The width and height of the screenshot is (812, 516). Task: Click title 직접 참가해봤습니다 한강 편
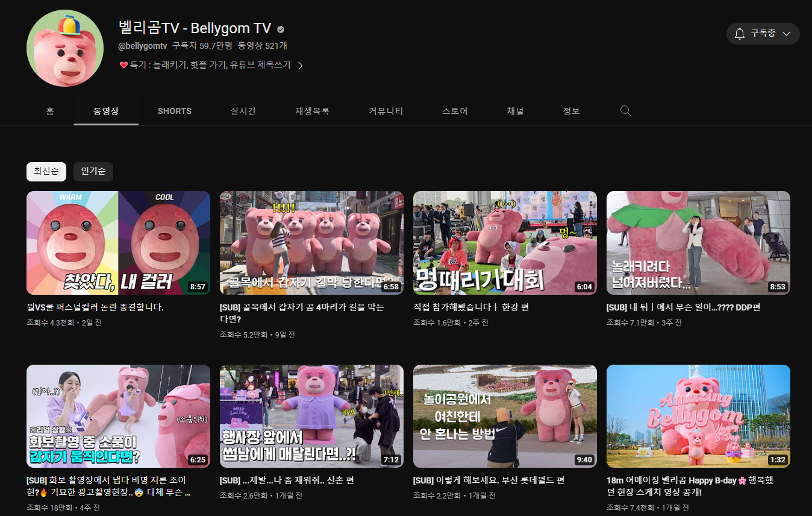(471, 307)
